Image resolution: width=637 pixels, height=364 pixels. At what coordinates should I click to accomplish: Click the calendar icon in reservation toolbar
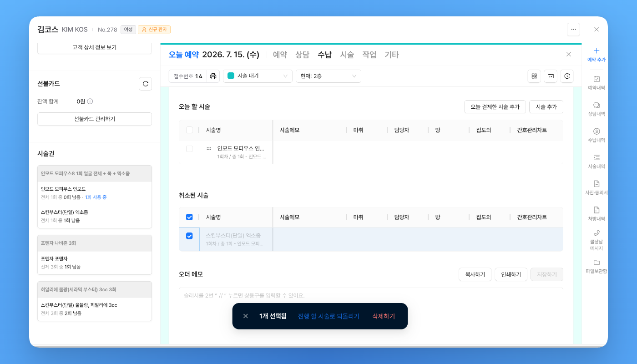pos(551,76)
